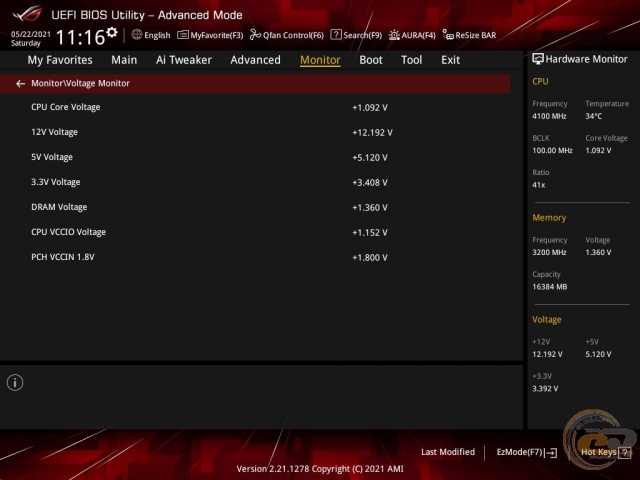Switch to the Main tab

pos(124,60)
